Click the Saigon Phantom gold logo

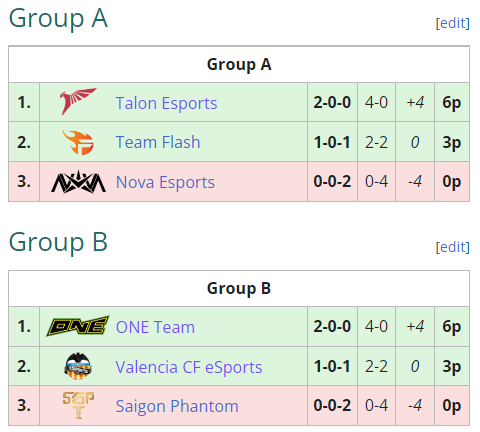tap(78, 405)
